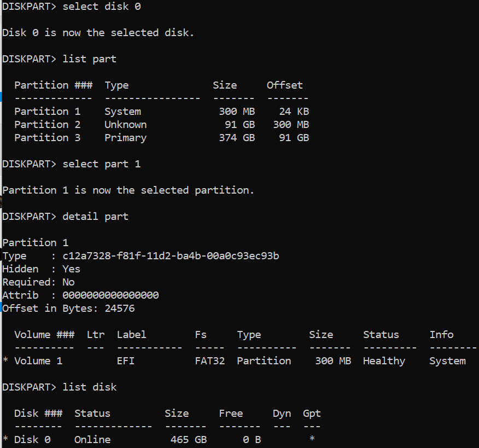Screen dimensions: 479x448
Task: Click the 'Hidden : Yes' line
Action: (x=41, y=269)
